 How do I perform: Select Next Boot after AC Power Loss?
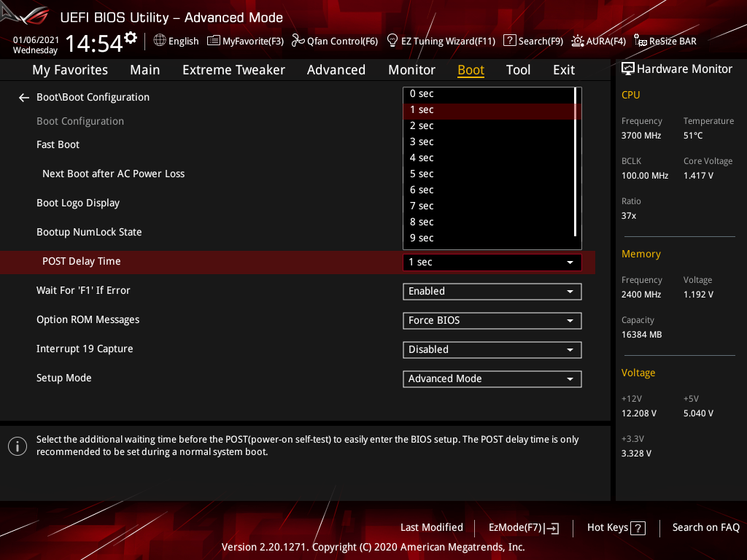click(x=113, y=174)
